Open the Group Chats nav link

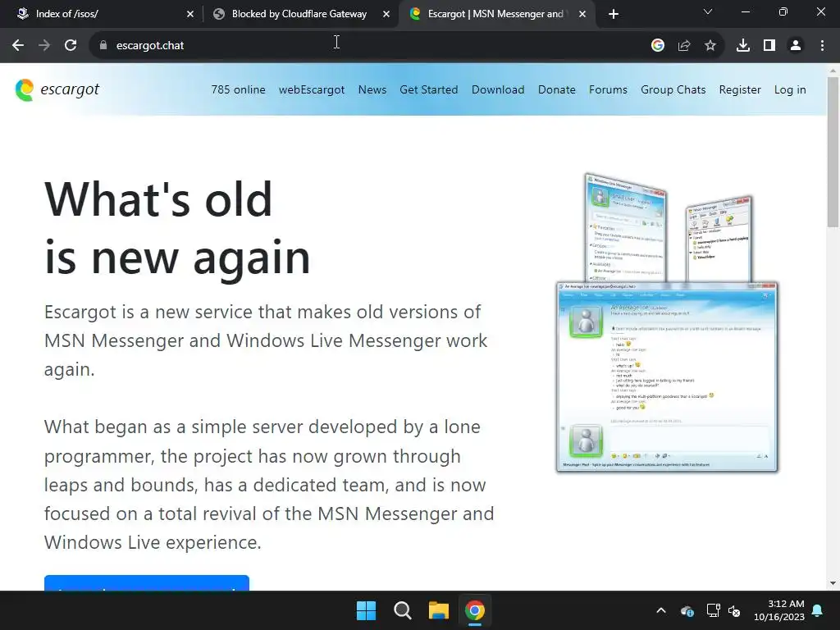coord(673,89)
